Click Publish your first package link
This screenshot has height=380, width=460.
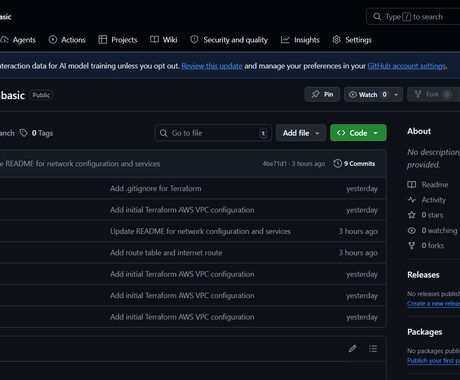(x=433, y=361)
